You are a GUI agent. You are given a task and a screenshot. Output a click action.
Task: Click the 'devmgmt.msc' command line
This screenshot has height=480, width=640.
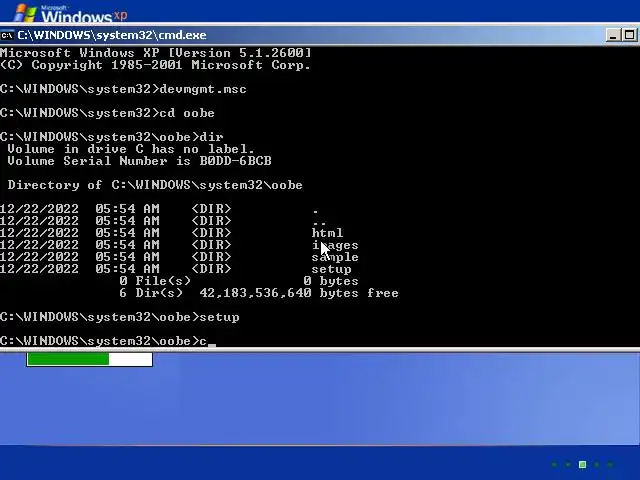point(123,89)
